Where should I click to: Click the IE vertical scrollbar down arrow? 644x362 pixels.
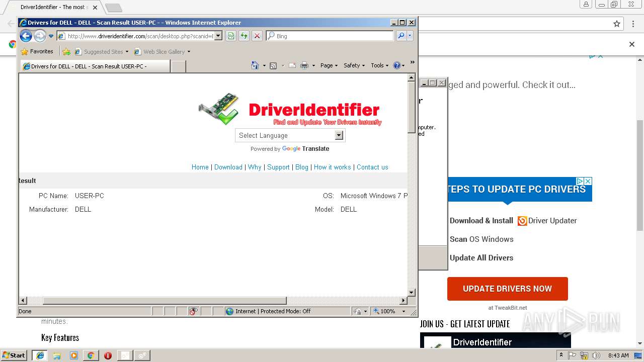point(411,292)
